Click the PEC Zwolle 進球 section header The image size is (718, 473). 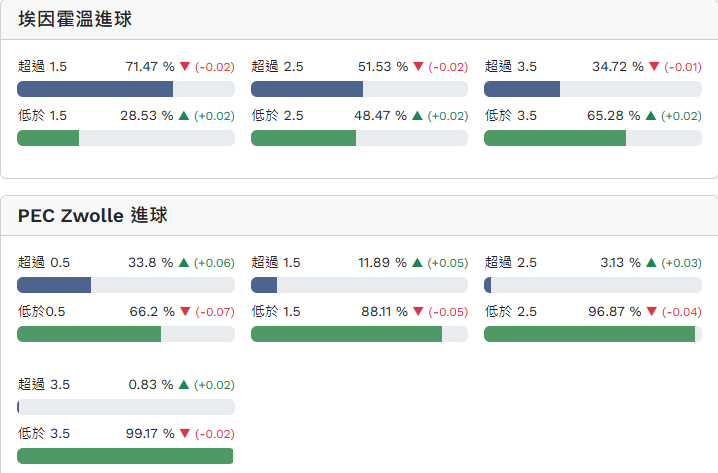(x=93, y=215)
